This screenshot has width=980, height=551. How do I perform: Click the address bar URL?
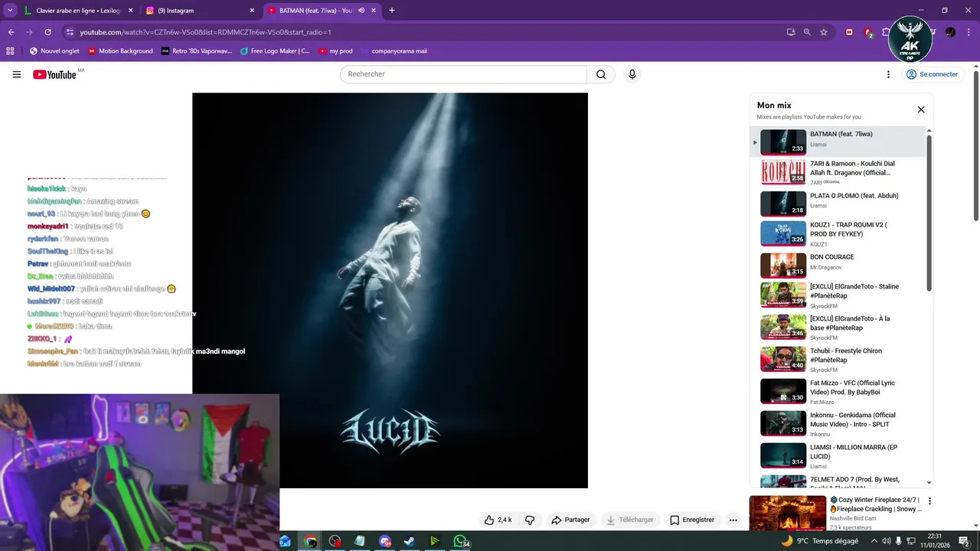tap(205, 32)
